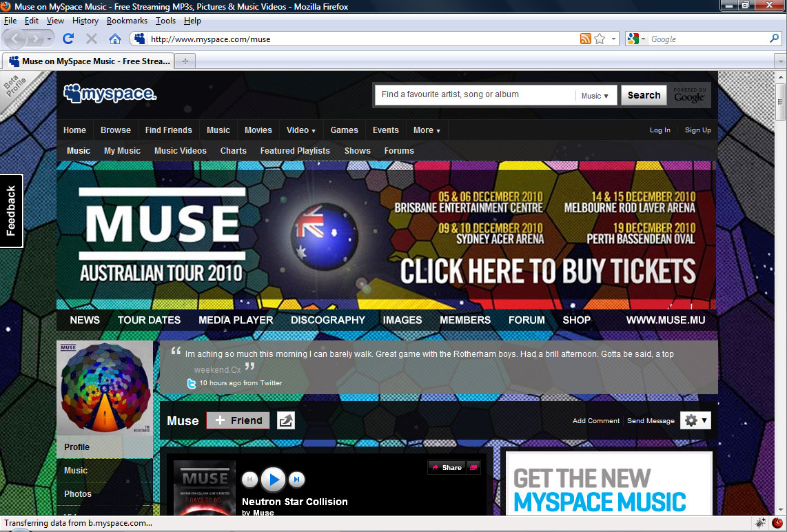Play Neutron Star Collision with play button
Screen dimensions: 787x532
coord(274,480)
